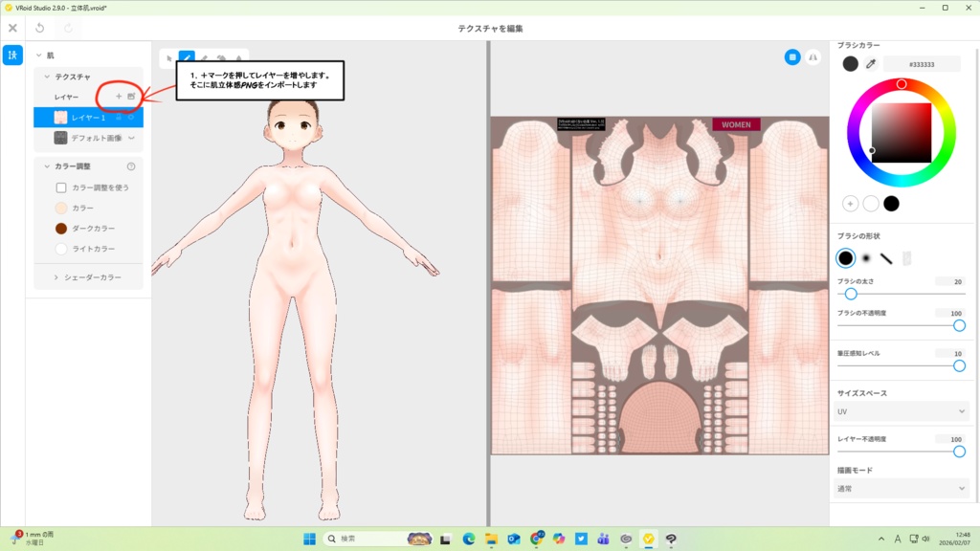
Task: Select the arrow selection tool
Action: [169, 57]
